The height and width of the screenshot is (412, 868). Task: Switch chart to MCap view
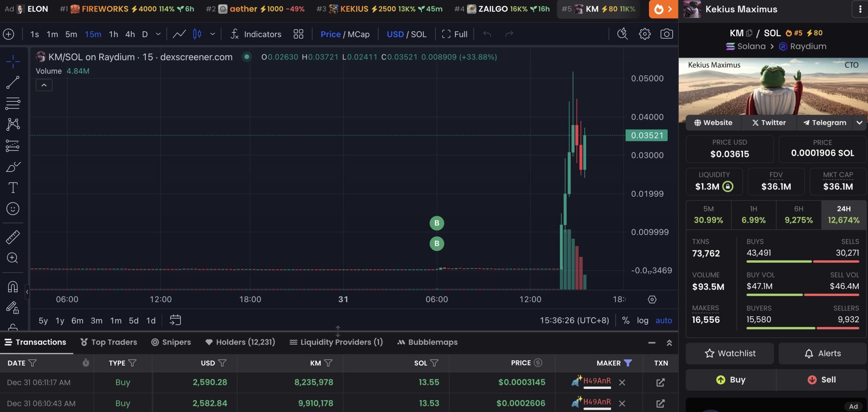click(358, 34)
